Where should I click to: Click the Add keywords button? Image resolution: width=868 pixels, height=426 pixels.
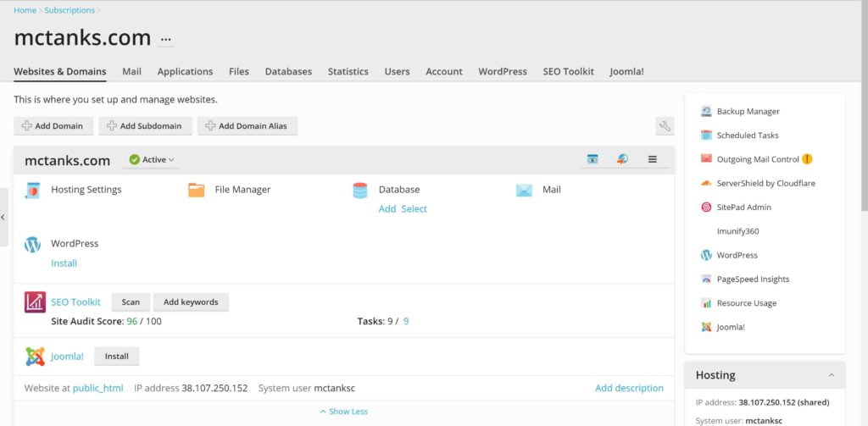pos(191,302)
